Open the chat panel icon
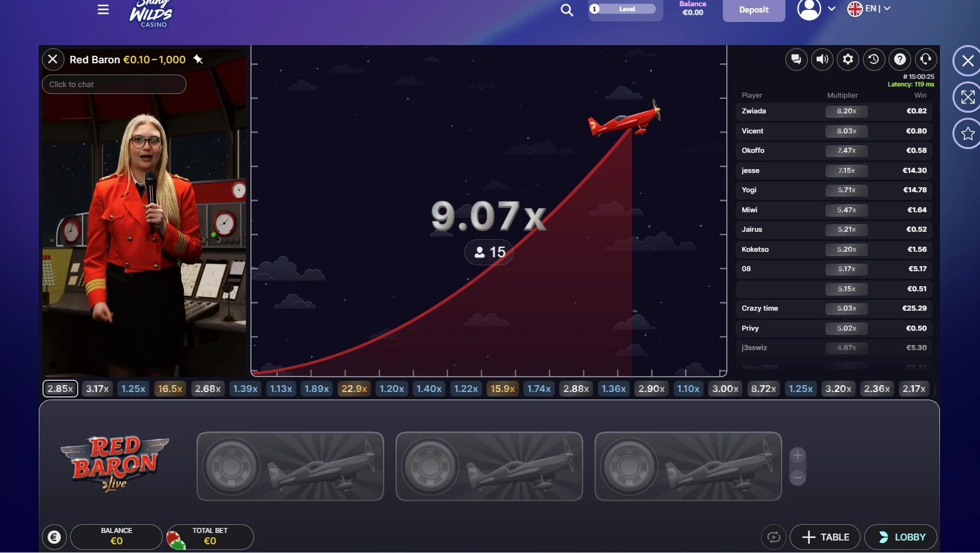980x553 pixels. click(x=796, y=59)
